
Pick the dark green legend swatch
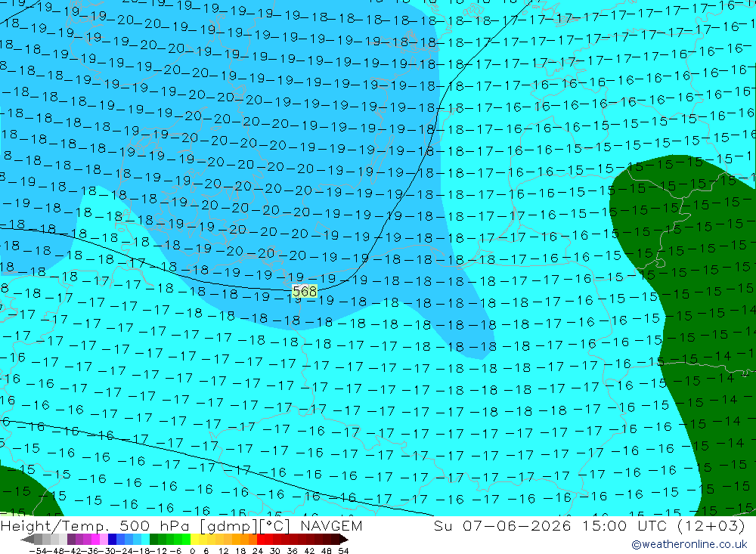pyautogui.click(x=153, y=540)
